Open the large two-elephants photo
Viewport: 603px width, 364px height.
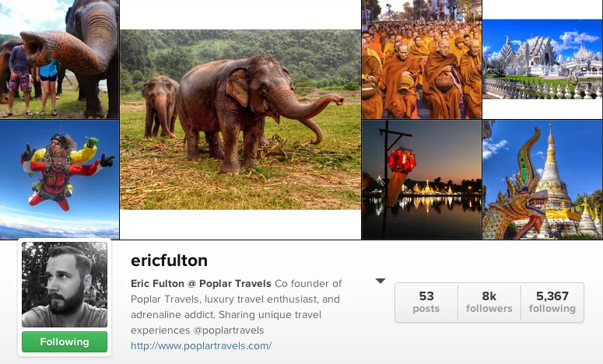(240, 120)
